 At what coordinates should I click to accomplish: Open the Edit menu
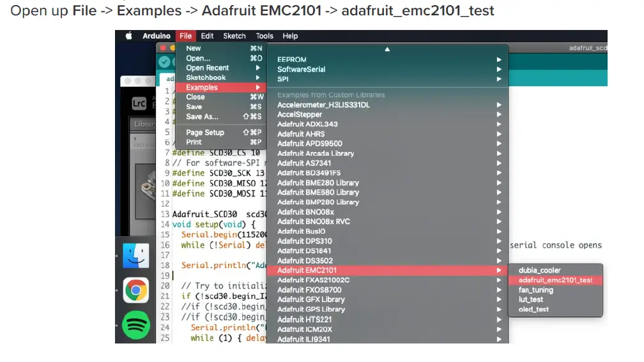(x=207, y=36)
